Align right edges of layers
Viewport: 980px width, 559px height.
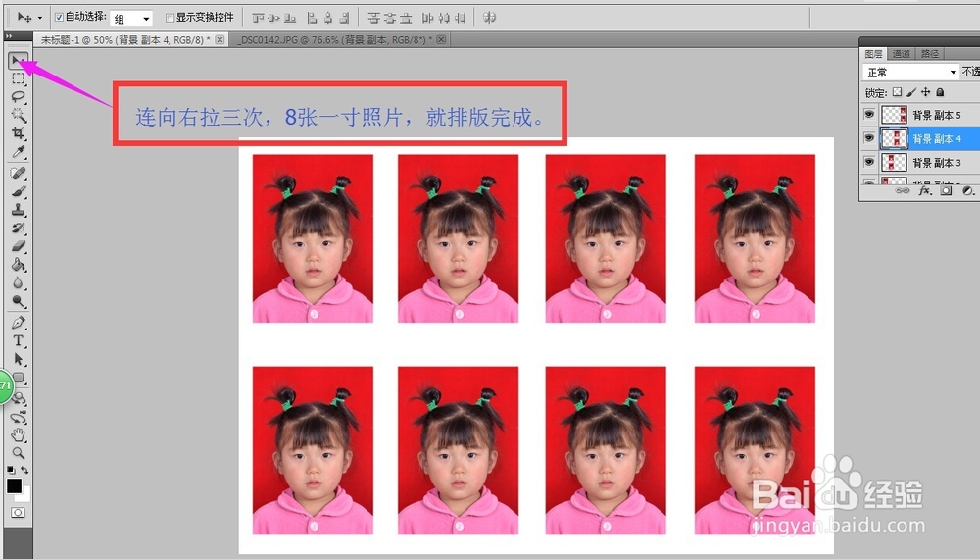[344, 18]
